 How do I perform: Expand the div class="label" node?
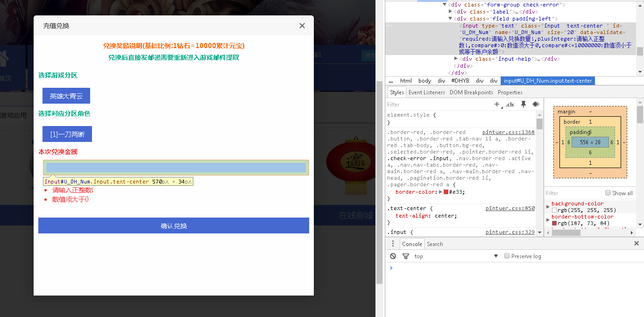pos(450,12)
